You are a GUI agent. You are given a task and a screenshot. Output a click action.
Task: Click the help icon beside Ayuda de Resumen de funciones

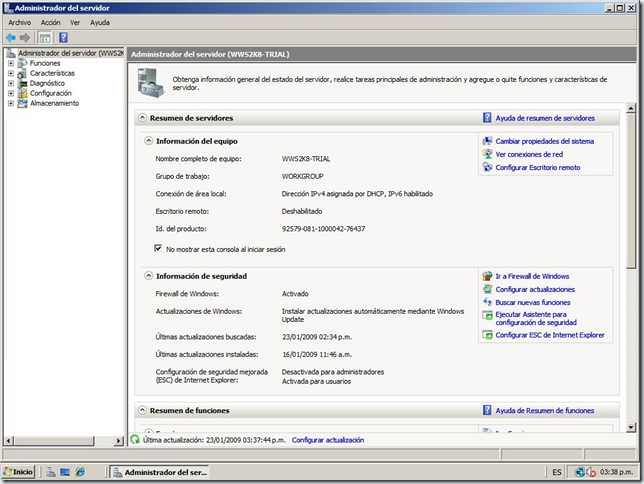click(x=487, y=410)
